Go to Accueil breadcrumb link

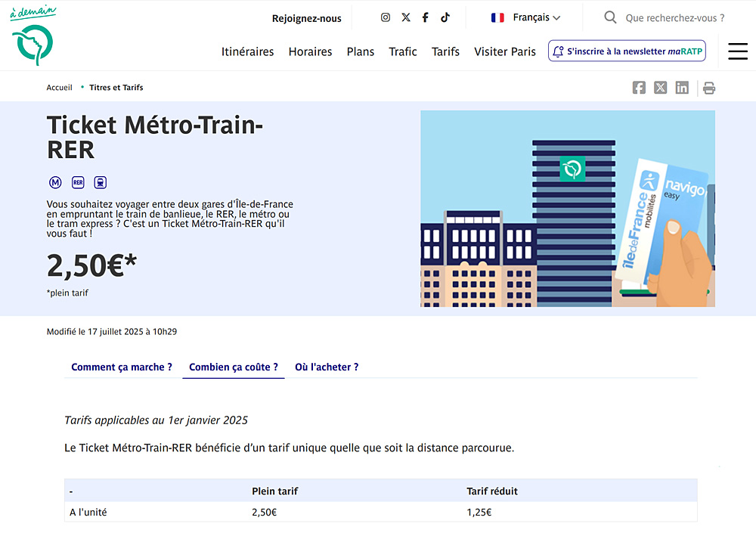(x=59, y=88)
